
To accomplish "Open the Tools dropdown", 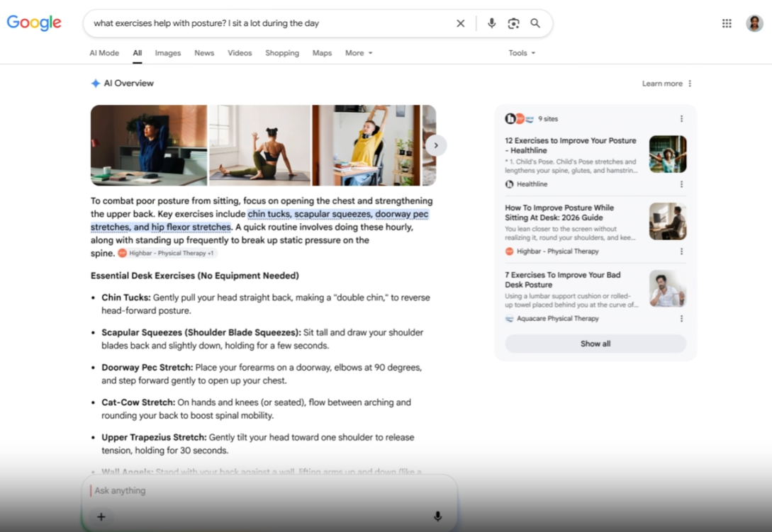I will pyautogui.click(x=521, y=52).
